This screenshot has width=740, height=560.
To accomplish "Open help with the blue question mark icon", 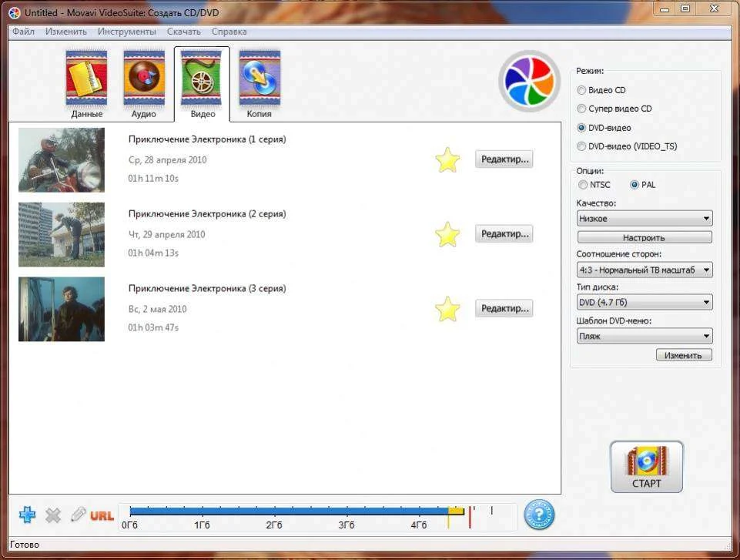I will (x=539, y=514).
